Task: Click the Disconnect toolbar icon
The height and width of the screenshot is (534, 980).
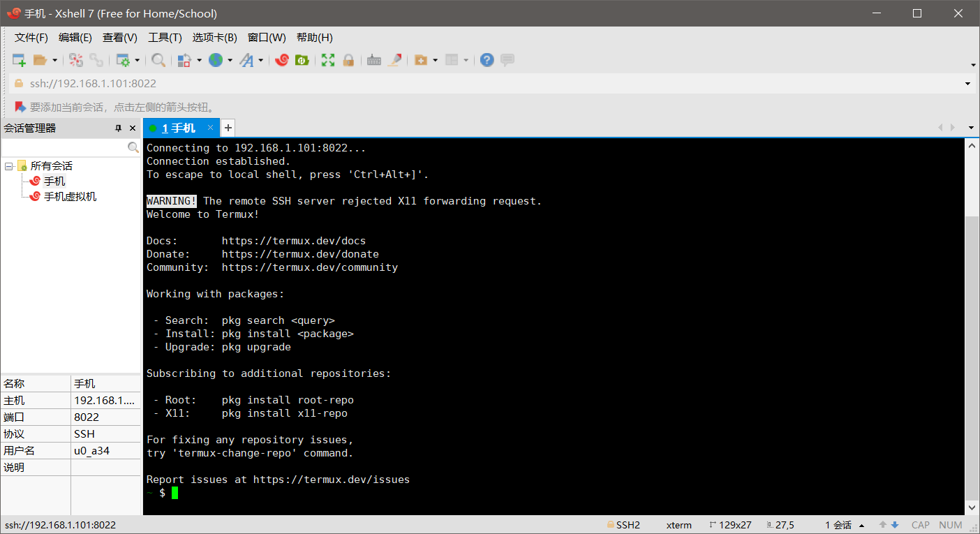Action: (x=76, y=60)
